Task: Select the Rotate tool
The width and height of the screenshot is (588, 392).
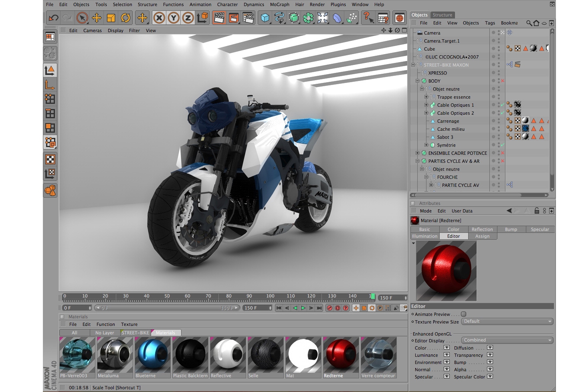Action: coord(125,18)
